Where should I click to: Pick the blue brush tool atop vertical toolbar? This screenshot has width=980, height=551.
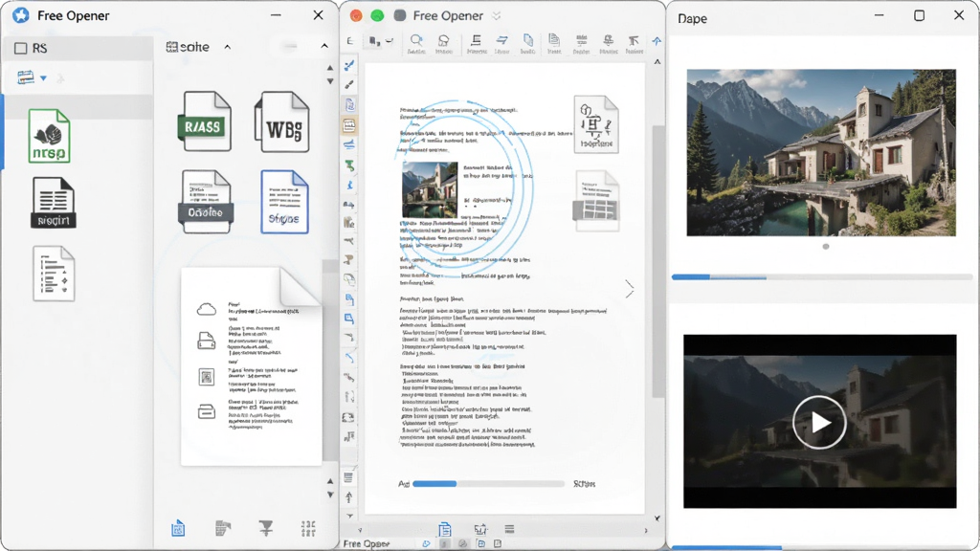click(x=349, y=65)
